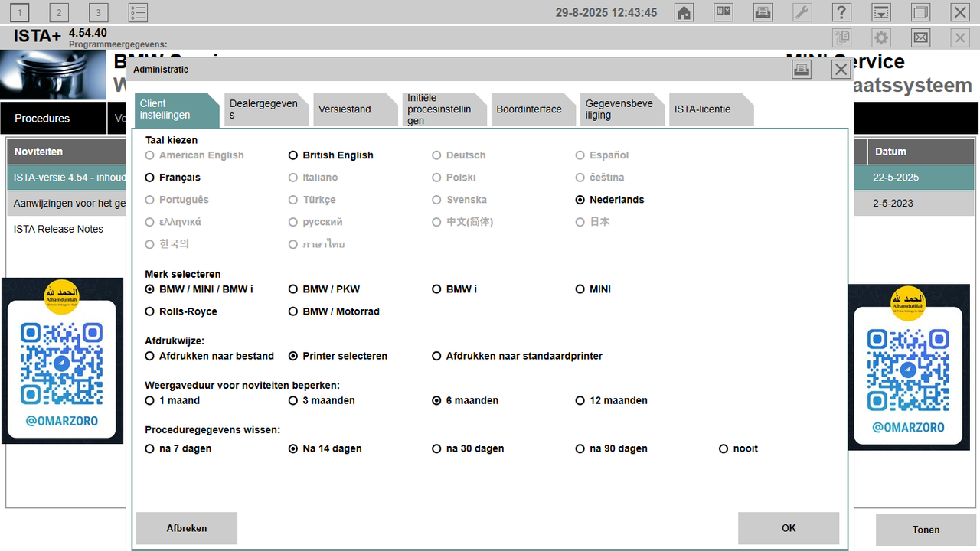Click the date 2-5-2023 cell
980x551 pixels.
[x=921, y=204]
